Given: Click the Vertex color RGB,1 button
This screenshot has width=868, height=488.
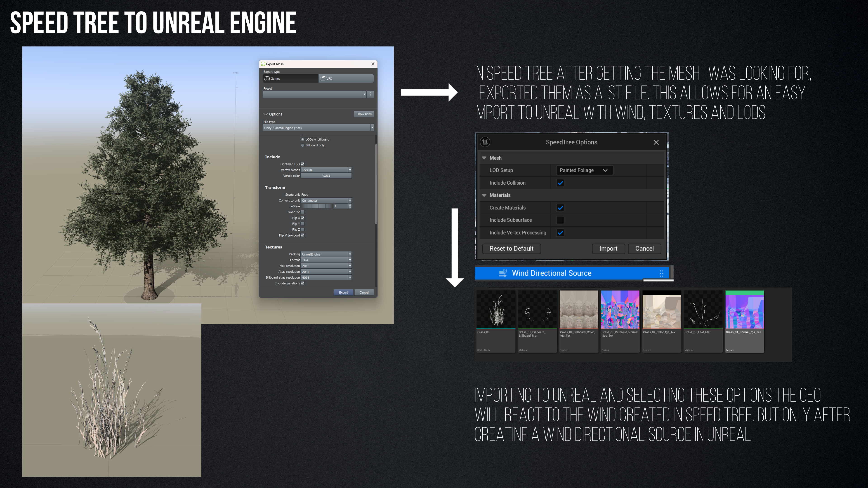Looking at the screenshot, I should click(326, 176).
